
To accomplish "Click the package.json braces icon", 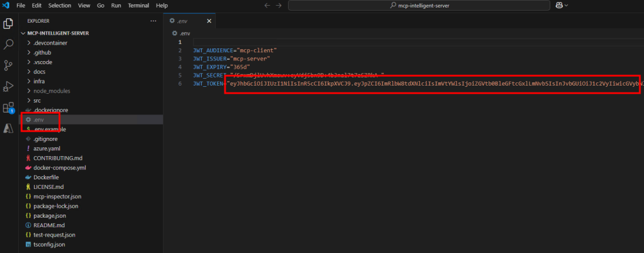I will point(28,216).
